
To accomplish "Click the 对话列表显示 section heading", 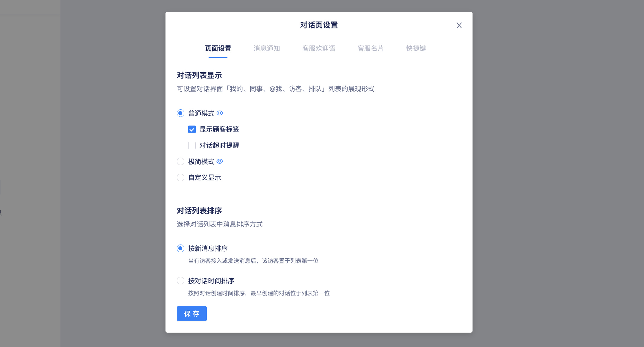I will [199, 76].
